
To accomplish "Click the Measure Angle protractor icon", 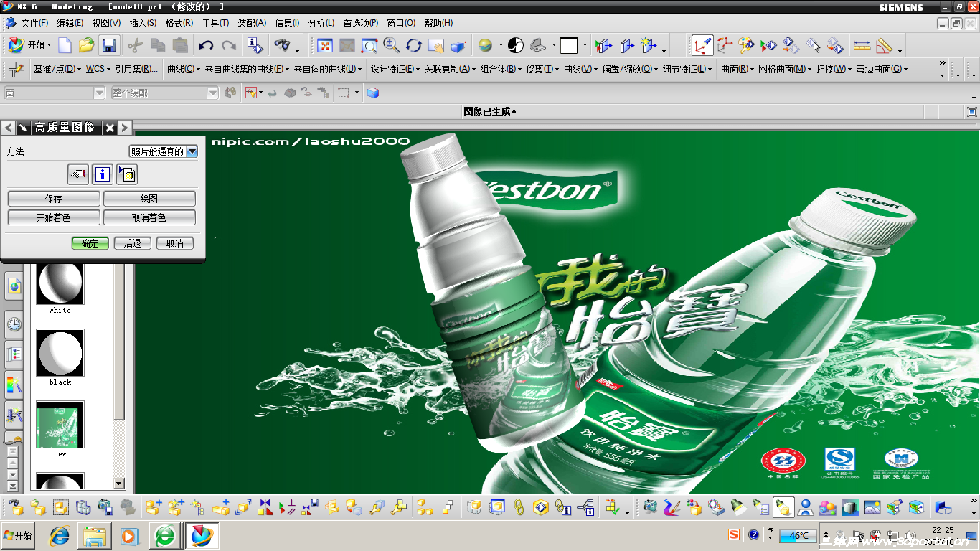I will (x=885, y=45).
